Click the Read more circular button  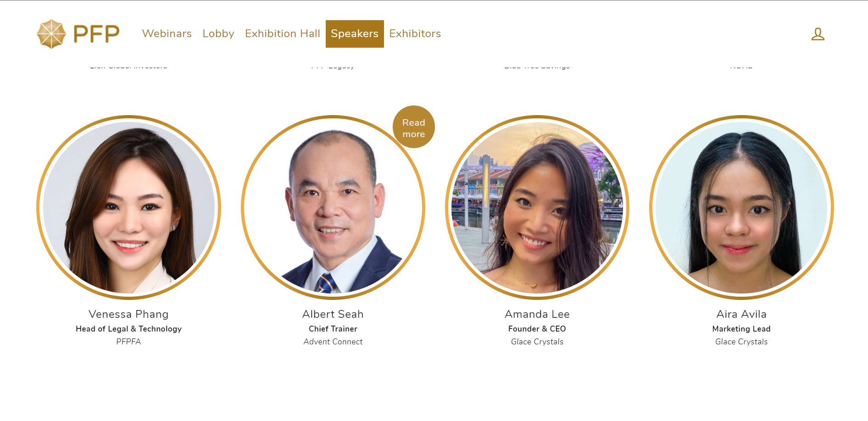point(414,127)
